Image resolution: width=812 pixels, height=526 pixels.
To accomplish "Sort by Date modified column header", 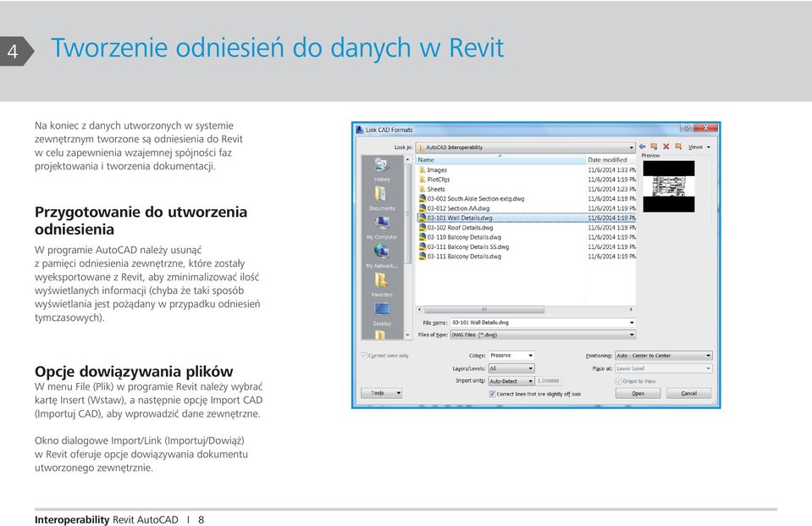I will [x=610, y=159].
